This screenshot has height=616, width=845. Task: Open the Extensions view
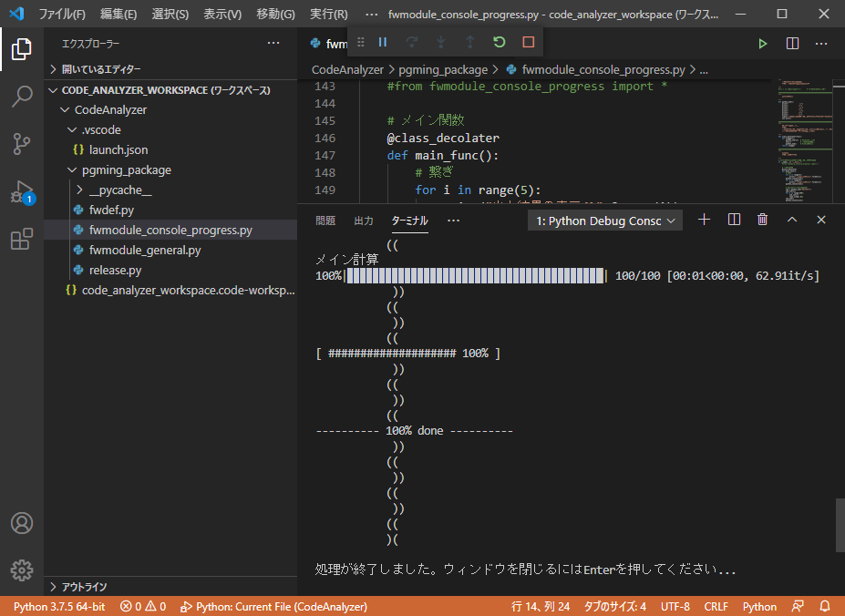pyautogui.click(x=22, y=240)
